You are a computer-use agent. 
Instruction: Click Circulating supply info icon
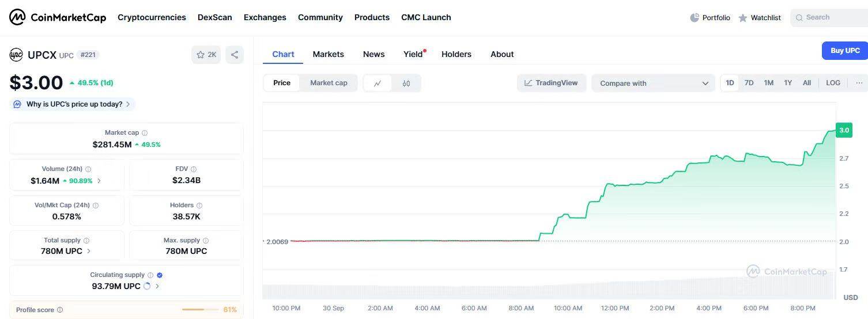150,275
